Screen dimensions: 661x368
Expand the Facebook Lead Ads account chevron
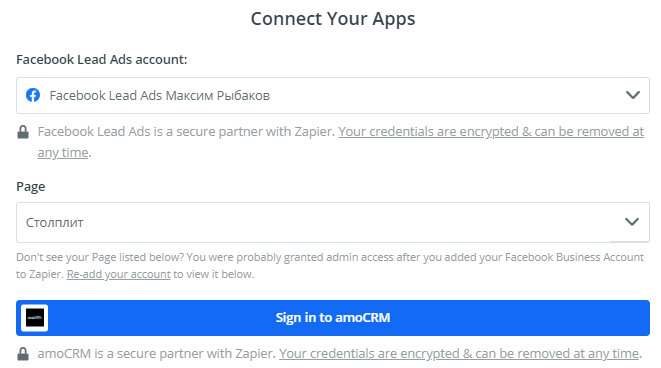click(x=633, y=95)
